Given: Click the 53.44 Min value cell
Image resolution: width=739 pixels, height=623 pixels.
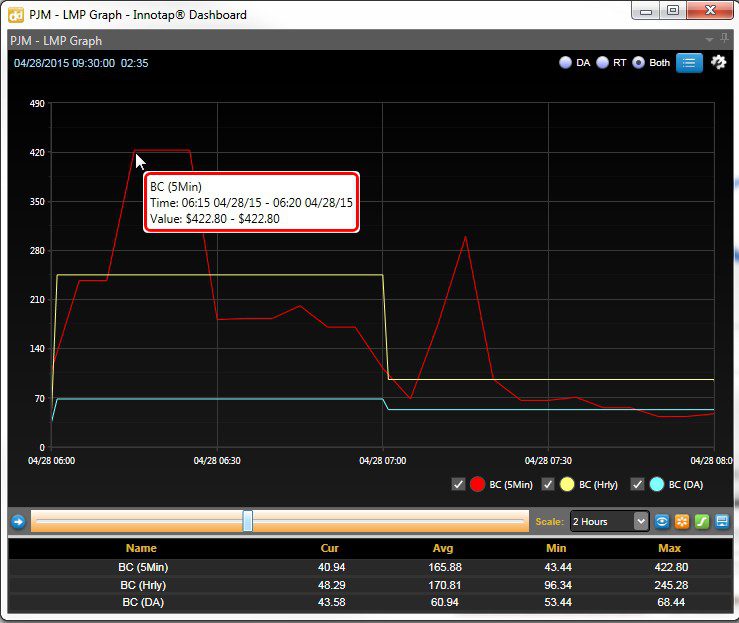Looking at the screenshot, I should point(558,602).
